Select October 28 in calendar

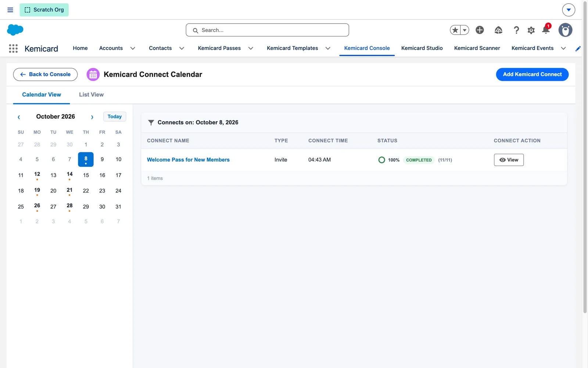(x=69, y=207)
